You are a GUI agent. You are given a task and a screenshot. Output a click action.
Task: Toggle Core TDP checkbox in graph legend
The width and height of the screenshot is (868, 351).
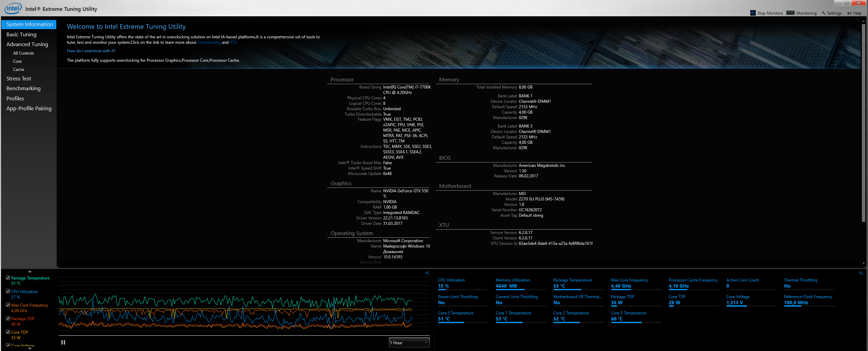[8, 332]
